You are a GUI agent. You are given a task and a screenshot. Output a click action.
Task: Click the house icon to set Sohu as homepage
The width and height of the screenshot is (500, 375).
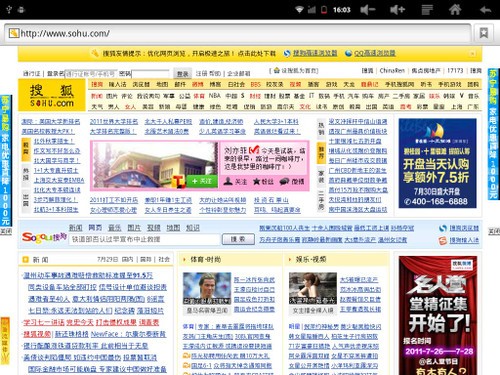(x=277, y=70)
